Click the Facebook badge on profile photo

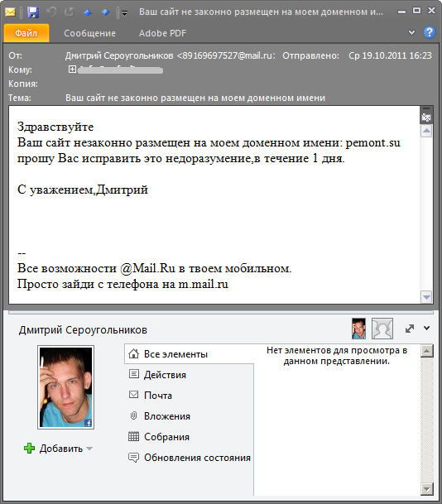click(x=88, y=423)
